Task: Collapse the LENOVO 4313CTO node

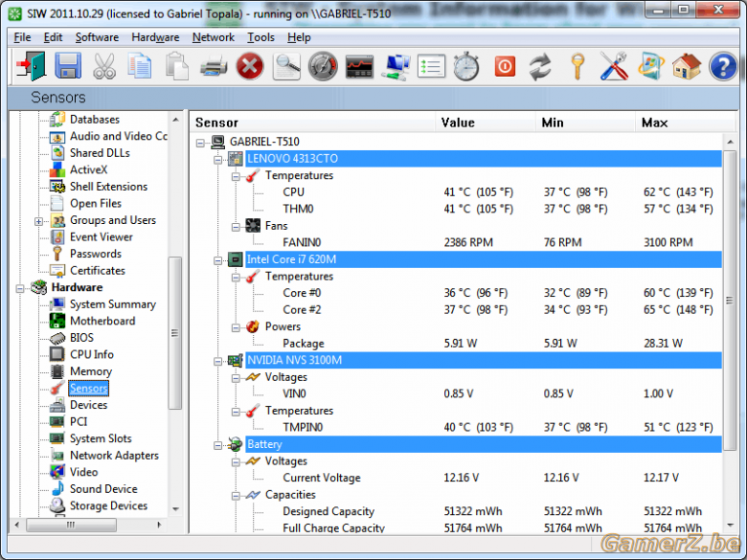Action: pyautogui.click(x=217, y=160)
